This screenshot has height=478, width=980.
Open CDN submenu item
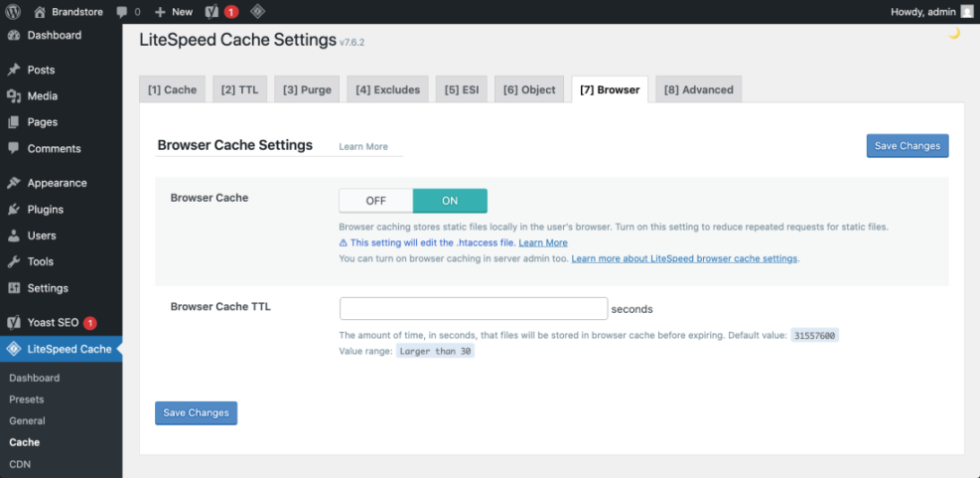(x=20, y=464)
